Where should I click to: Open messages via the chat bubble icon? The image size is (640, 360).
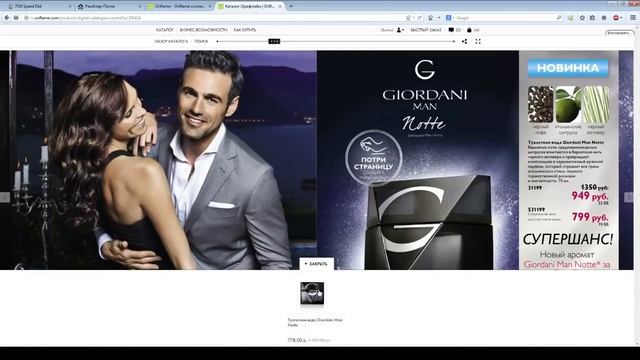(451, 30)
